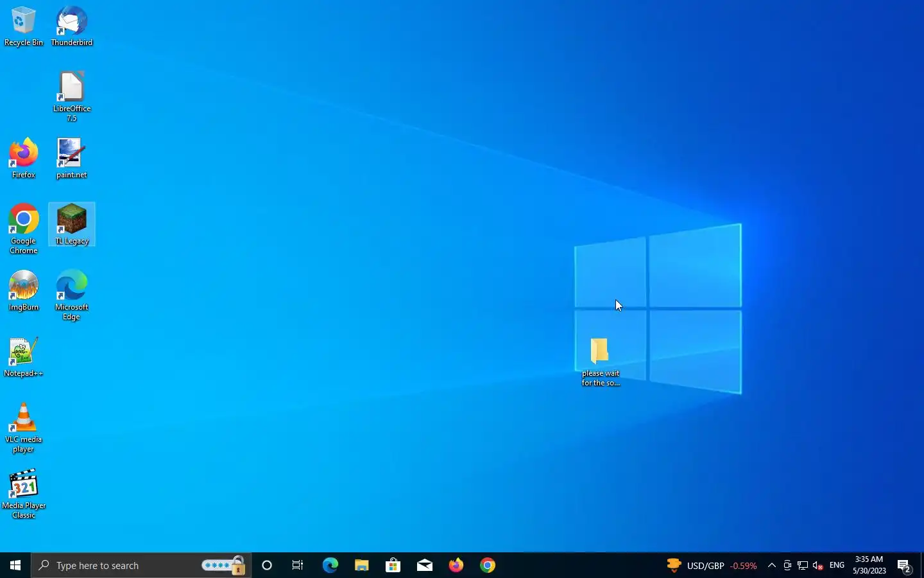
Task: Select the paint.net shortcut
Action: coord(72,159)
